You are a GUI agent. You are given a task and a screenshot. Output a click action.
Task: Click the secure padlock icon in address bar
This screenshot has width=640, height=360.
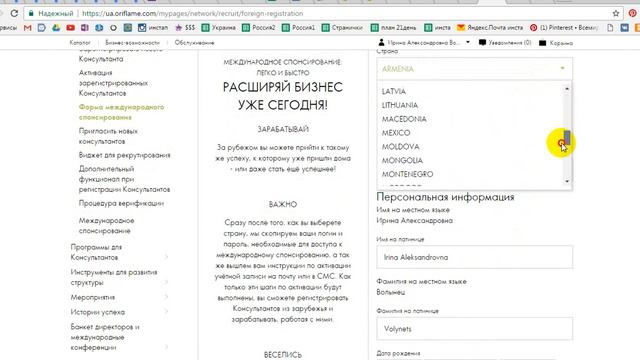coord(31,13)
